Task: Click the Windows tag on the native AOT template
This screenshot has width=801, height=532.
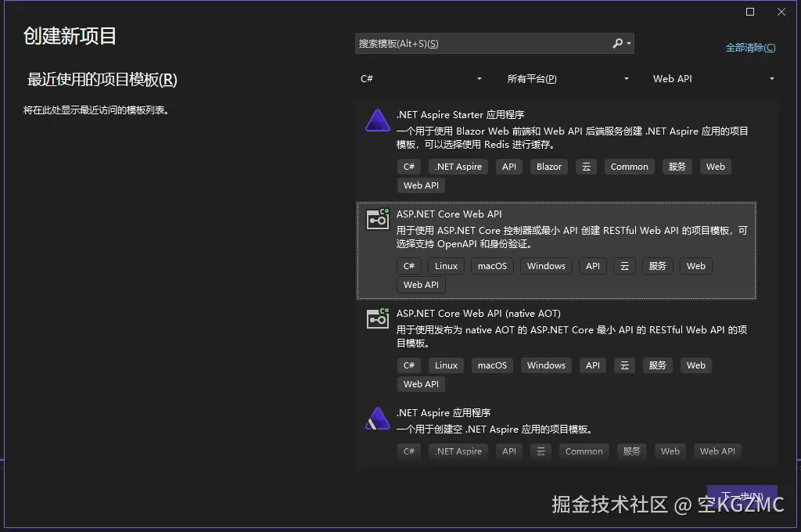Action: click(x=546, y=365)
